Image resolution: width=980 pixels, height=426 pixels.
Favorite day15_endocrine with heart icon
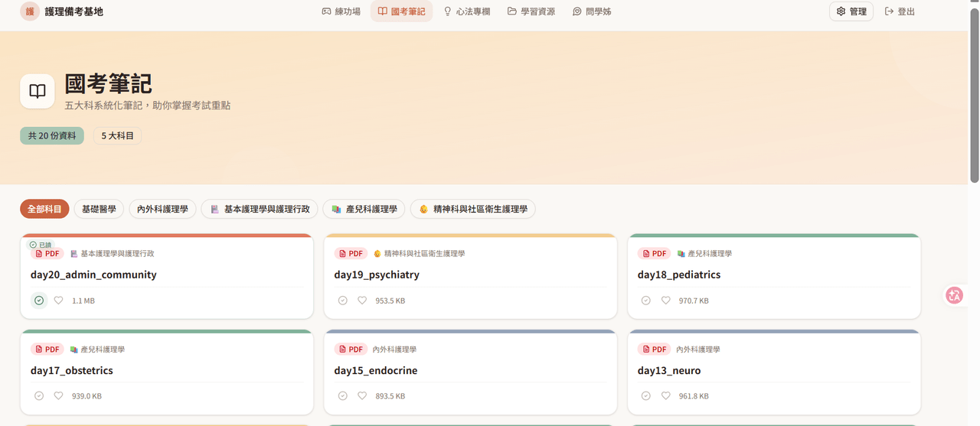[362, 396]
